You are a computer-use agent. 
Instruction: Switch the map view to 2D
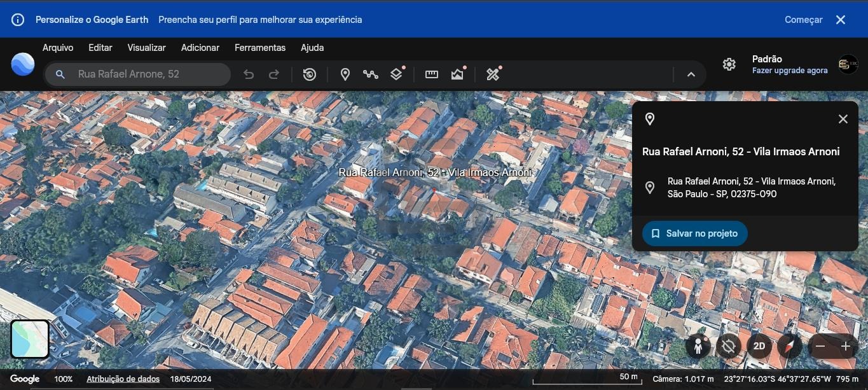click(759, 346)
